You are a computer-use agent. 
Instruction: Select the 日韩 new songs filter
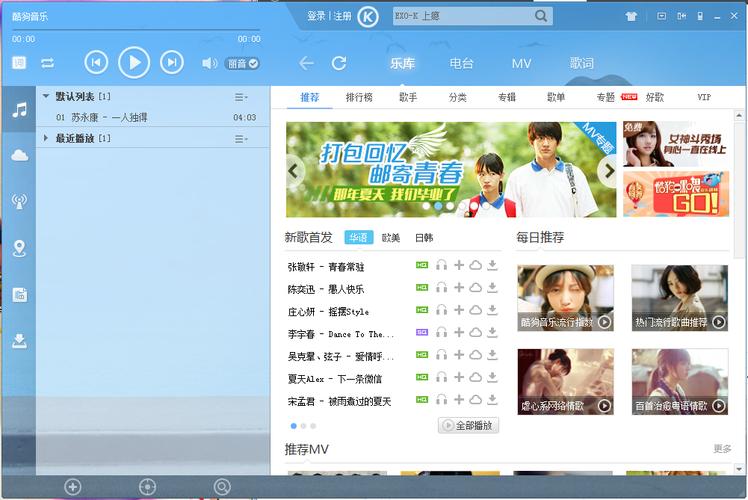(424, 238)
